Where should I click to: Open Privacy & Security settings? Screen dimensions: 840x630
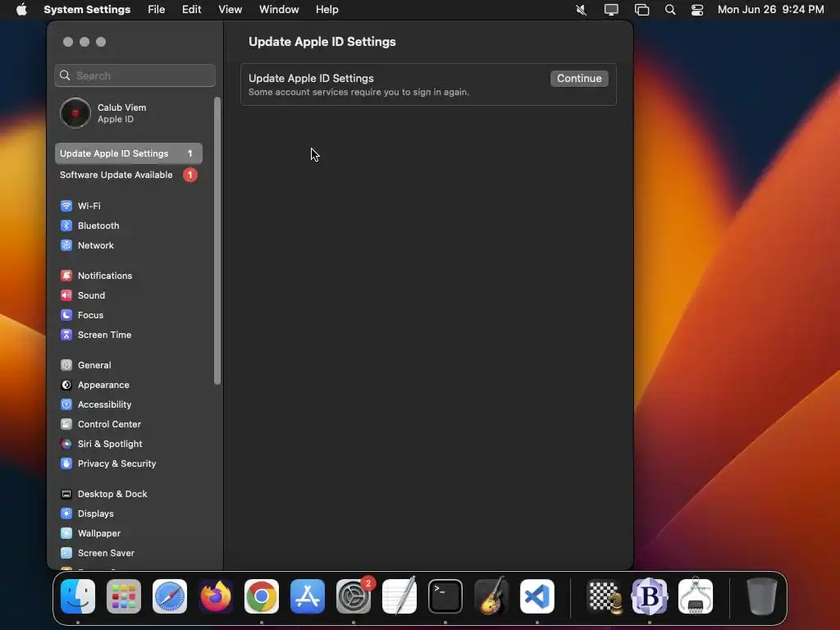point(129,463)
